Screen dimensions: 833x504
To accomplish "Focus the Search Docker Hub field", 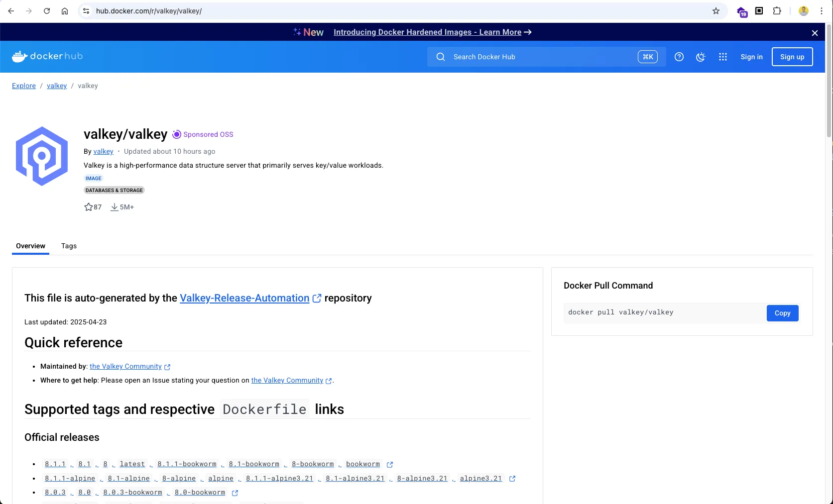I will [x=546, y=57].
